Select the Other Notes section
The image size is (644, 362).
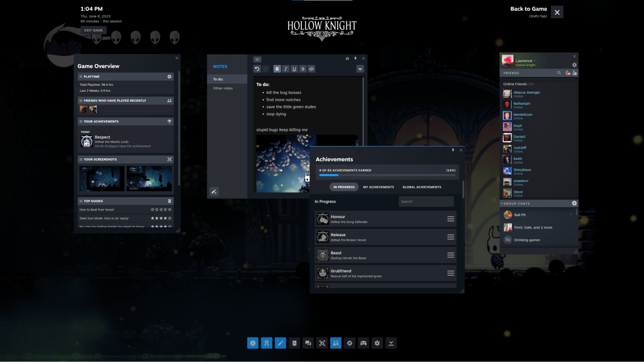click(223, 88)
